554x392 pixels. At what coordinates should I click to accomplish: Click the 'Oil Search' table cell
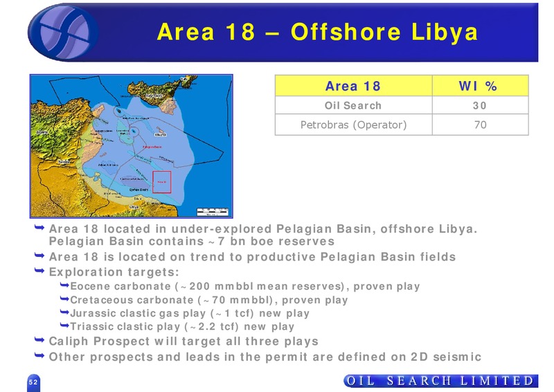coord(353,105)
